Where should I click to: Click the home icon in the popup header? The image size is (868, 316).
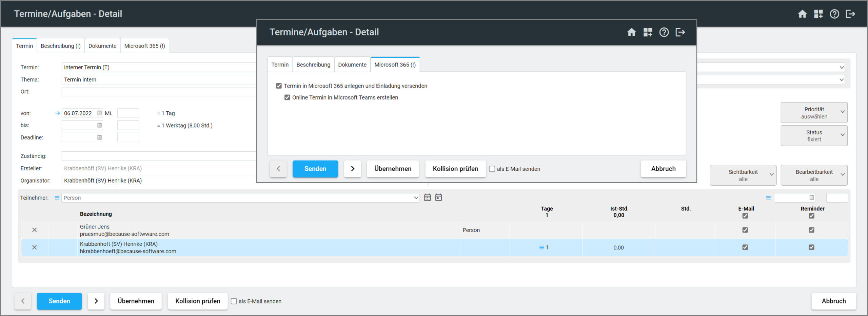631,32
